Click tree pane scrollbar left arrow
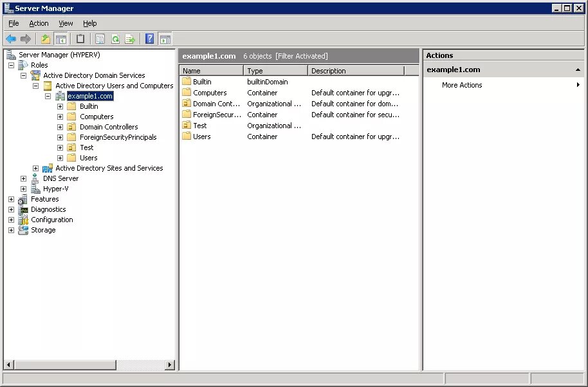 (x=8, y=364)
